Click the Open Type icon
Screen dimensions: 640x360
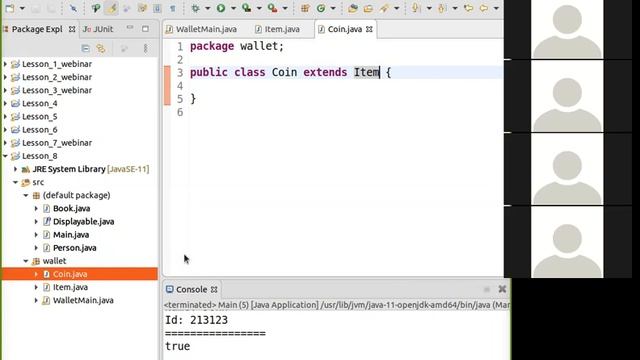(353, 8)
